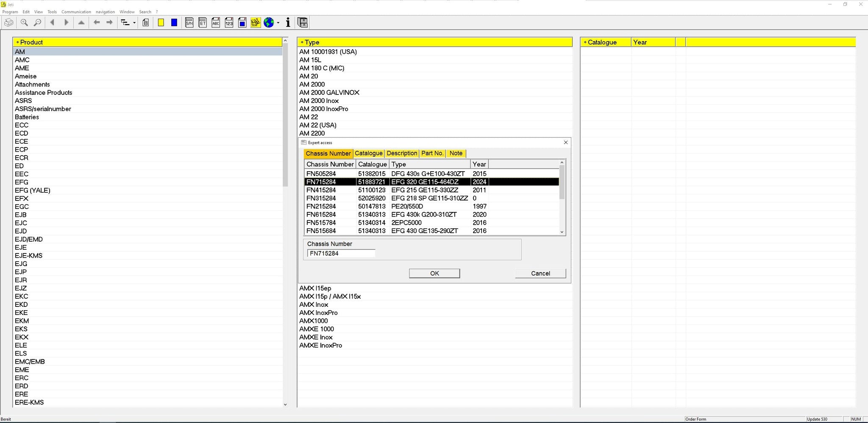
Task: Click the zoom in magnifier icon
Action: 24,22
